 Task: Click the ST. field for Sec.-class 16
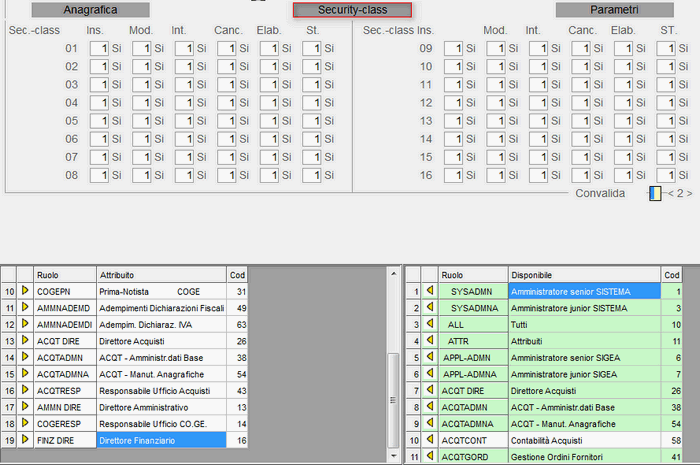coord(666,175)
